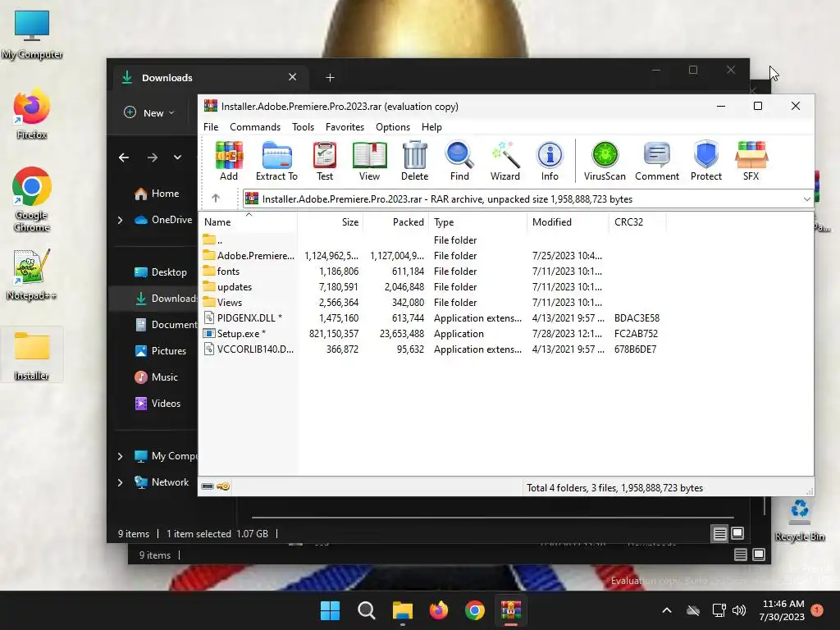This screenshot has height=630, width=840.
Task: Show hidden system tray icons
Action: coord(667,610)
